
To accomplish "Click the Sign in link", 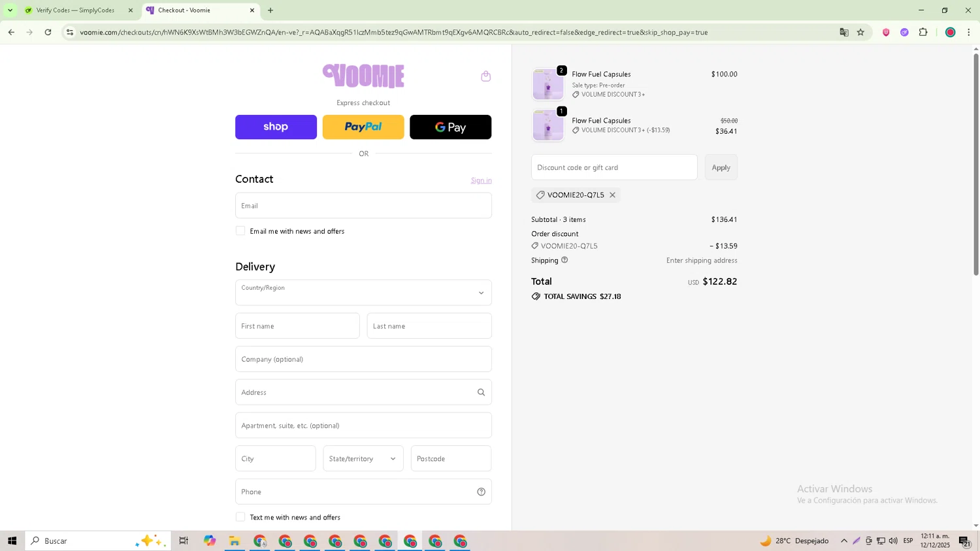I will click(x=482, y=181).
